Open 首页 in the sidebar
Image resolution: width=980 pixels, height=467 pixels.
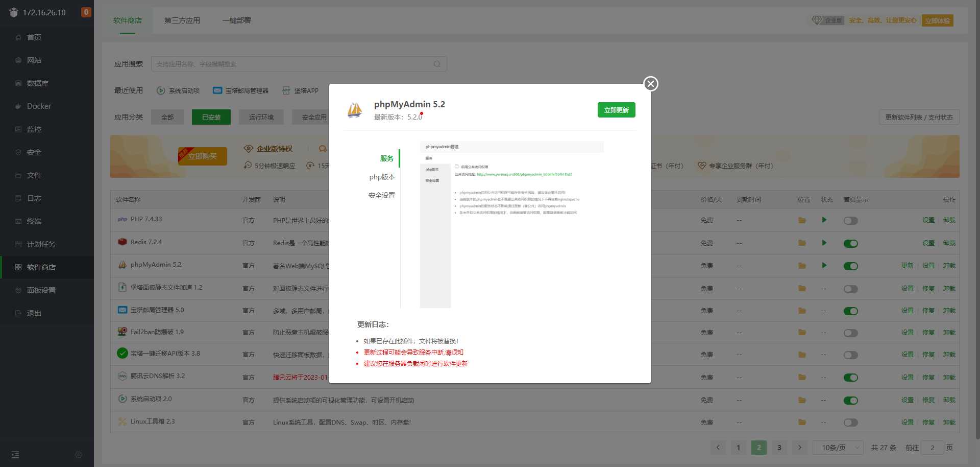pos(34,37)
